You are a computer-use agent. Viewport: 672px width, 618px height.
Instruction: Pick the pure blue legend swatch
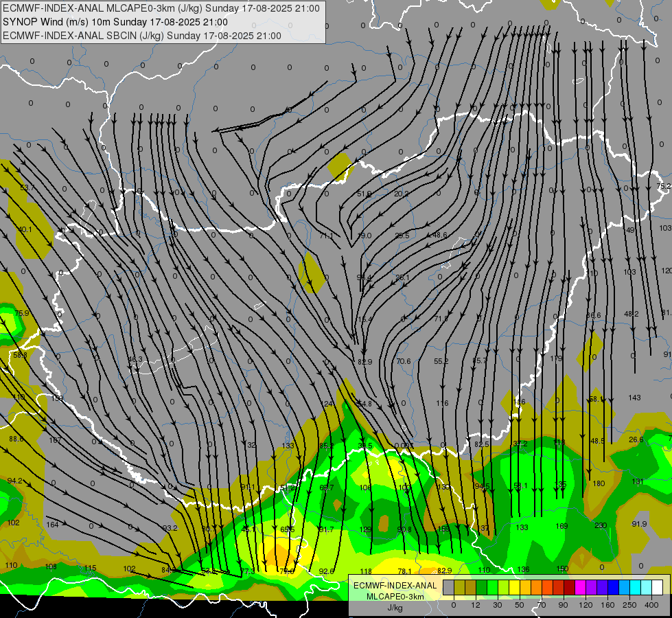coord(613,588)
